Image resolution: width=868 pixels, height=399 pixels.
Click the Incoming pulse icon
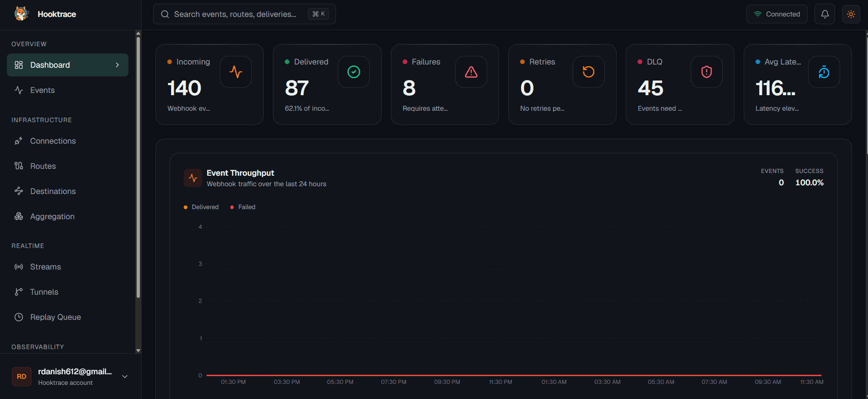[236, 72]
